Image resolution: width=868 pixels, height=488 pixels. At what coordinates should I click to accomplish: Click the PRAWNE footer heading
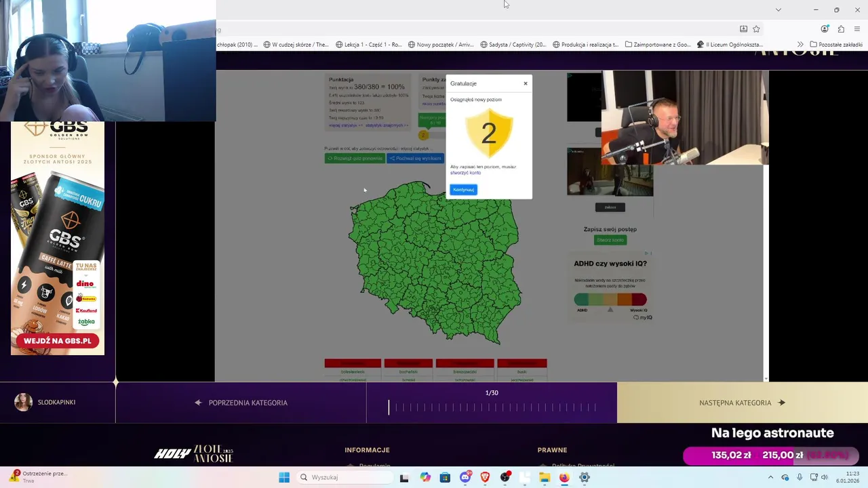(553, 450)
